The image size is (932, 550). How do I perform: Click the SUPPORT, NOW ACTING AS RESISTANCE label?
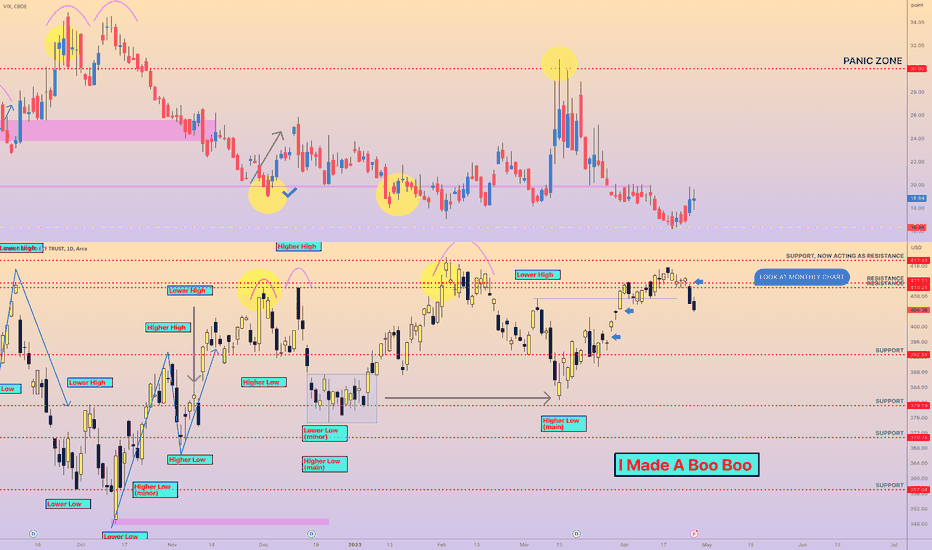click(845, 256)
